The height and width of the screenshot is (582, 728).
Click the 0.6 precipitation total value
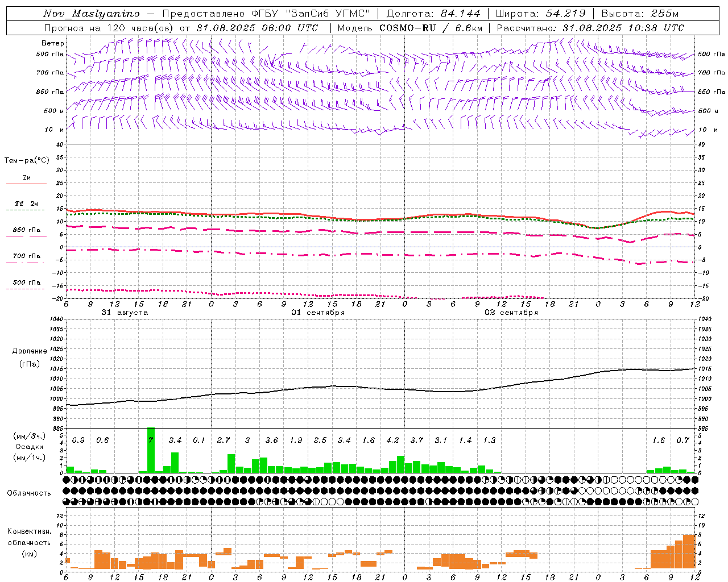pos(102,440)
